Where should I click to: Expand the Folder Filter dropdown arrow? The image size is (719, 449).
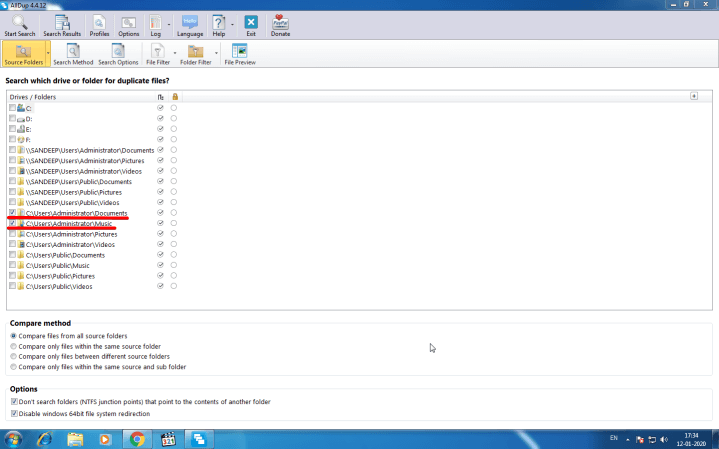(216, 53)
